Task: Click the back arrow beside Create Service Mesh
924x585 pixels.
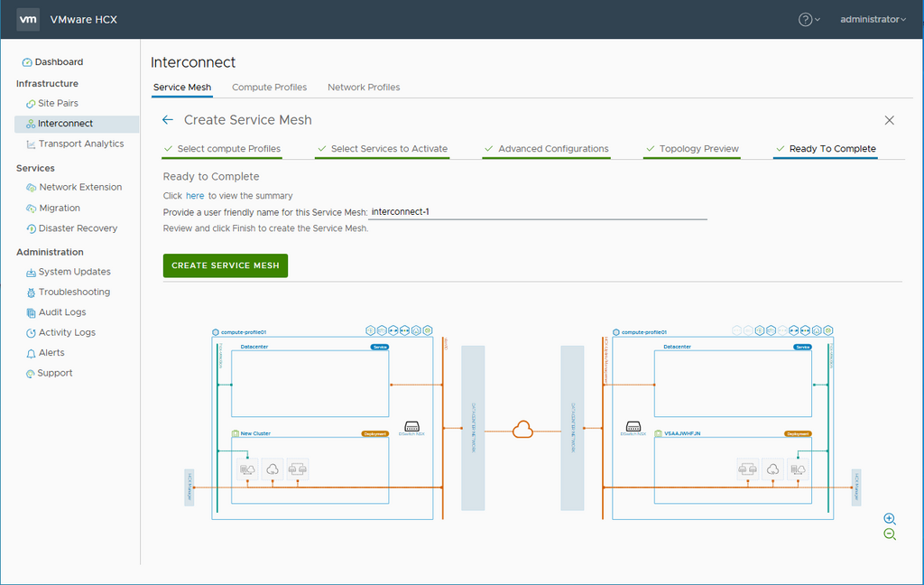Action: (167, 120)
